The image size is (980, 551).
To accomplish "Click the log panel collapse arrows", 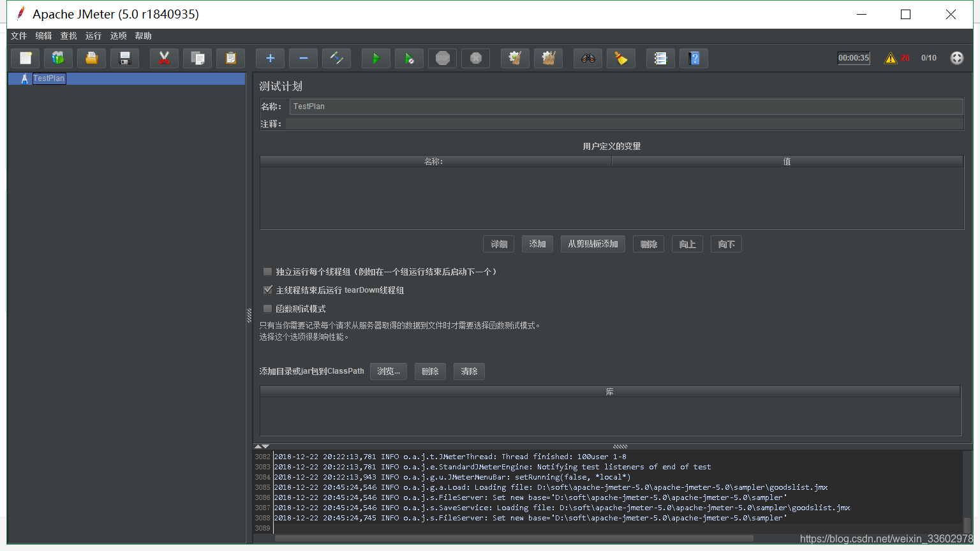I will point(262,446).
